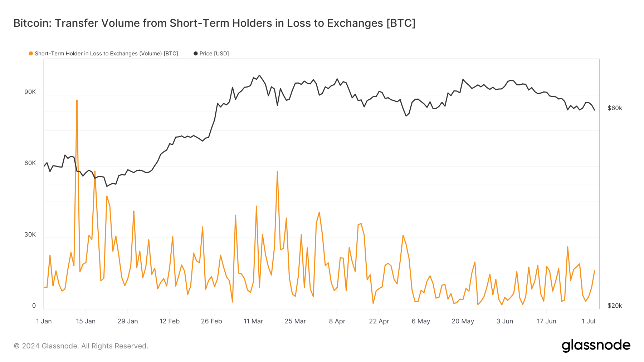Select the 20 May x-axis label
644x362 pixels.
463,321
